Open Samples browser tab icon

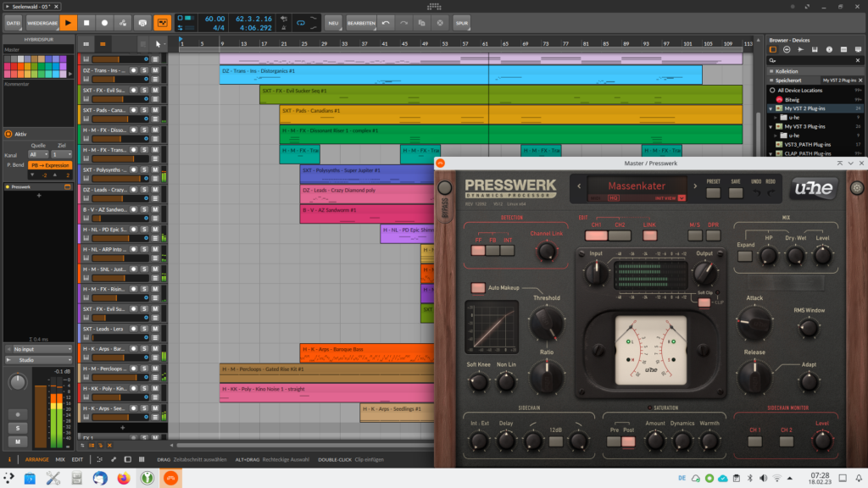(x=800, y=50)
